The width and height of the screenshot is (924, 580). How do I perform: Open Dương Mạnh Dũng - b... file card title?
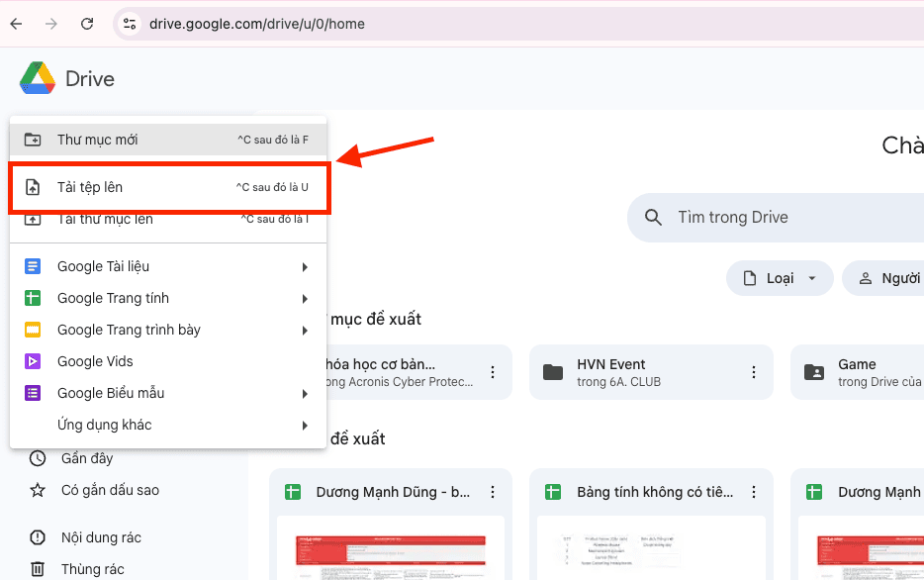tap(393, 492)
